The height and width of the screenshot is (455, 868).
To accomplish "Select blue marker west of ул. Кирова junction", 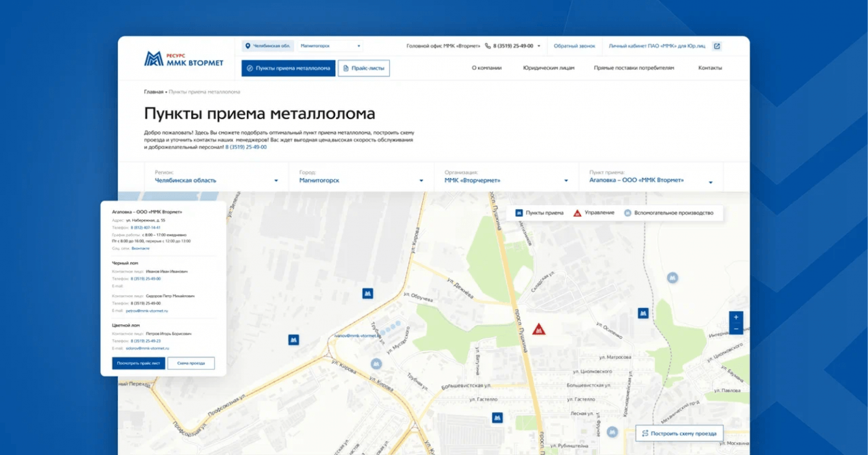I will [293, 339].
